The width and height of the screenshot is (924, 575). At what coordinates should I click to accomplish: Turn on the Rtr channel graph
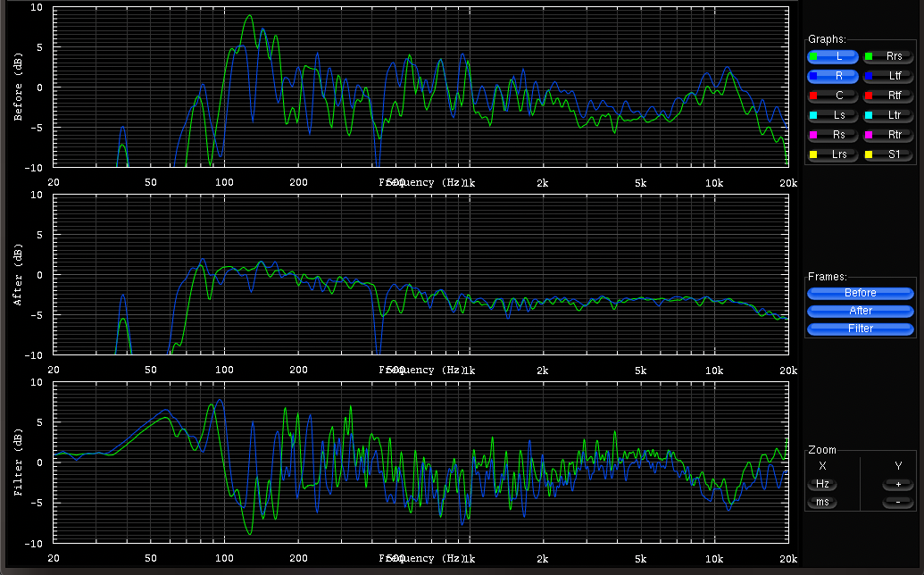(x=887, y=135)
